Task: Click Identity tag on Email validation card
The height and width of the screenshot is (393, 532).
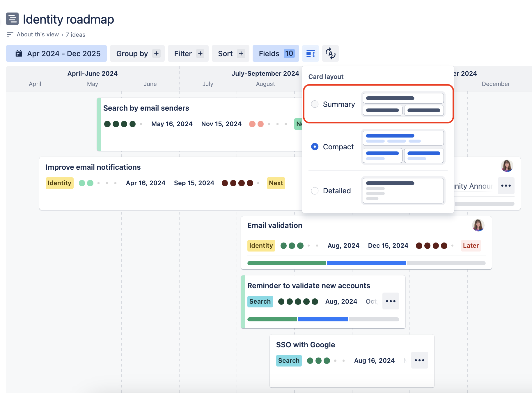Action: pos(261,246)
